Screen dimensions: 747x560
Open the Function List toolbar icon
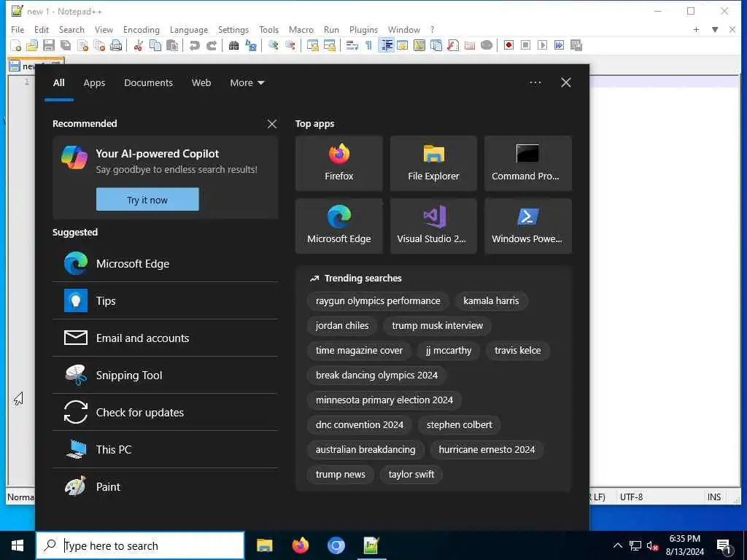pos(453,45)
